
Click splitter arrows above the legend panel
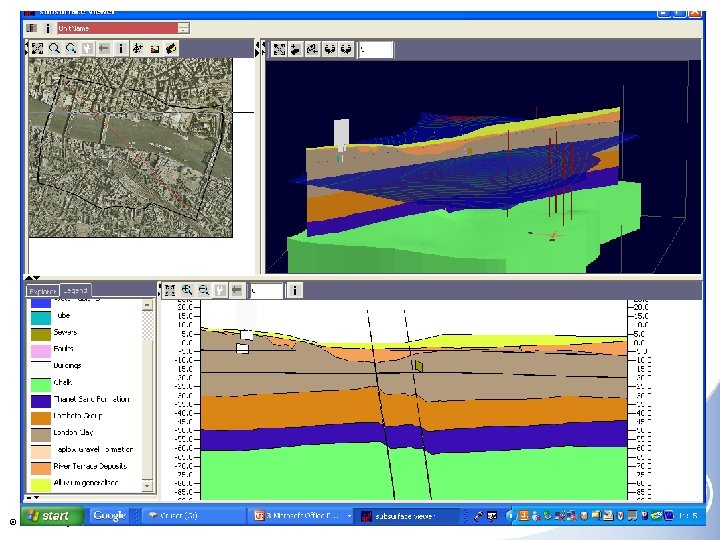(33, 278)
